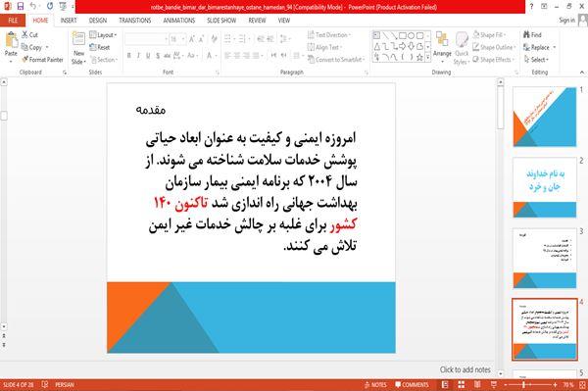
Task: Decrease font size icon
Action: 201,39
